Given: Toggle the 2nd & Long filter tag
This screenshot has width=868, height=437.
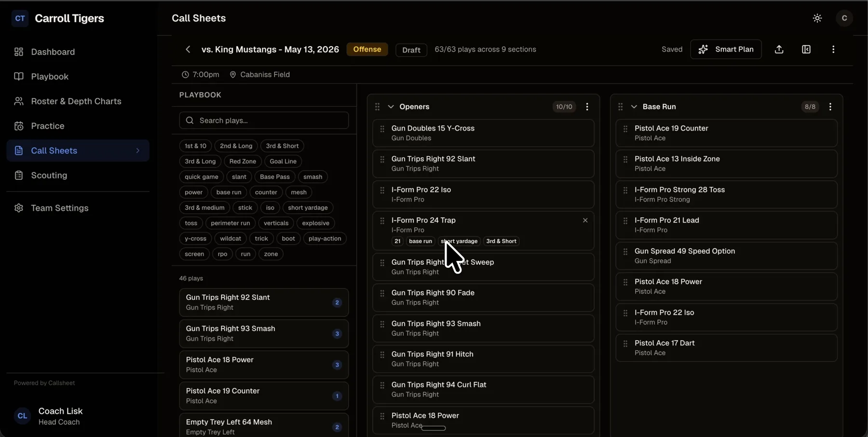Looking at the screenshot, I should point(236,146).
